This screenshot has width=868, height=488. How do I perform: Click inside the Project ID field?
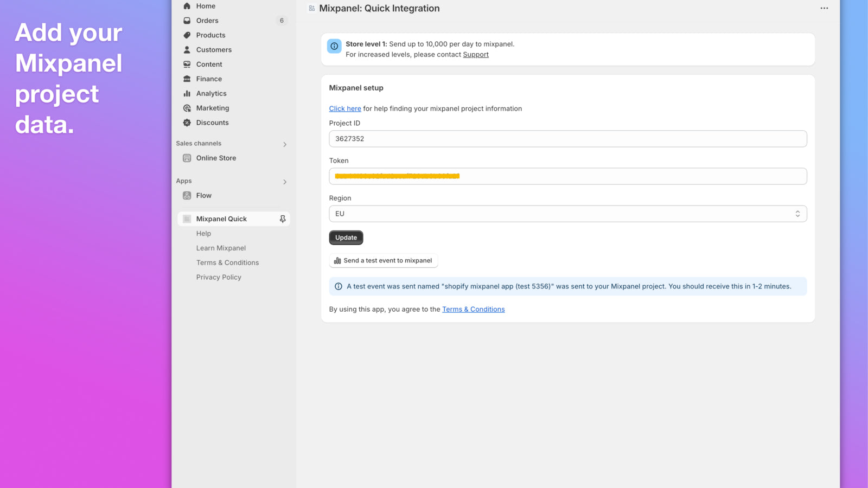tap(567, 139)
